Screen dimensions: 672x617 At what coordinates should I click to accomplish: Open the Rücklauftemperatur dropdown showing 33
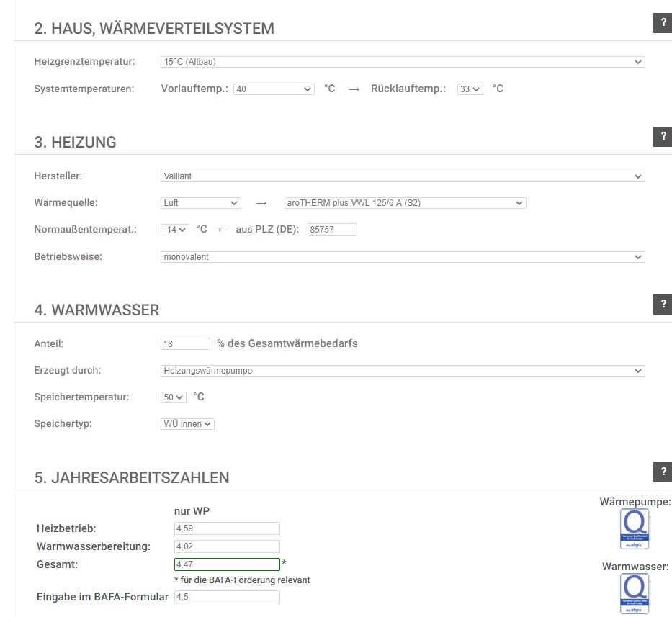(x=470, y=89)
